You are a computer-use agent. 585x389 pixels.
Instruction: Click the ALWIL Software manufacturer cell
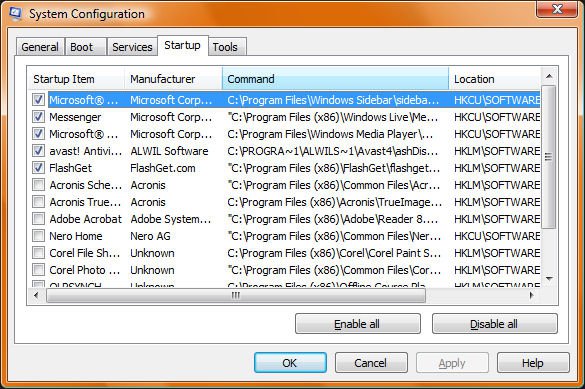click(x=169, y=151)
